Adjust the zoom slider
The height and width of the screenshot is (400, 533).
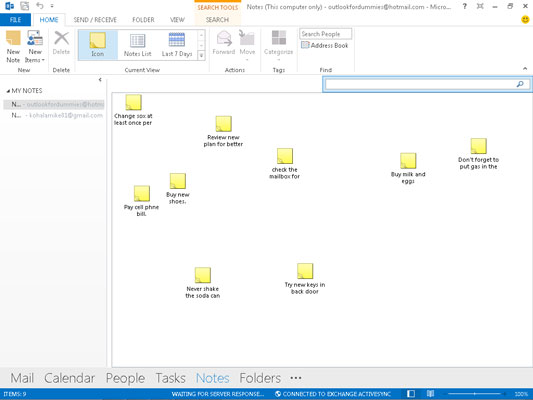pyautogui.click(x=475, y=394)
